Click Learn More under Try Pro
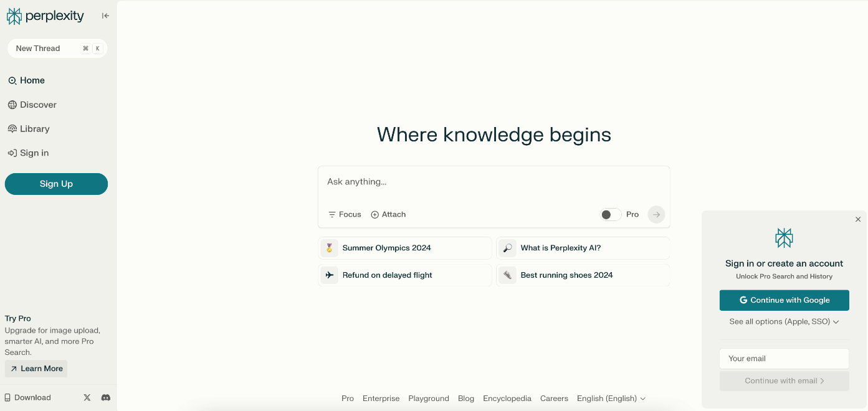The height and width of the screenshot is (411, 868). pyautogui.click(x=36, y=369)
